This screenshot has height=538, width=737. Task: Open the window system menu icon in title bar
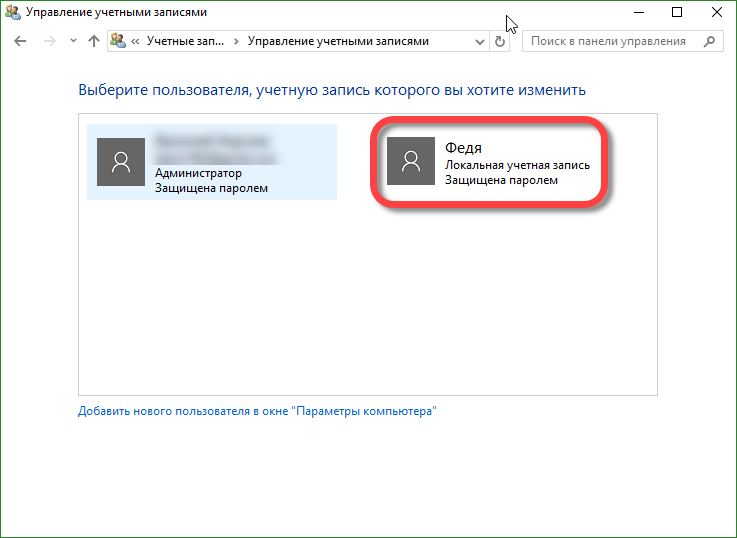[x=13, y=12]
